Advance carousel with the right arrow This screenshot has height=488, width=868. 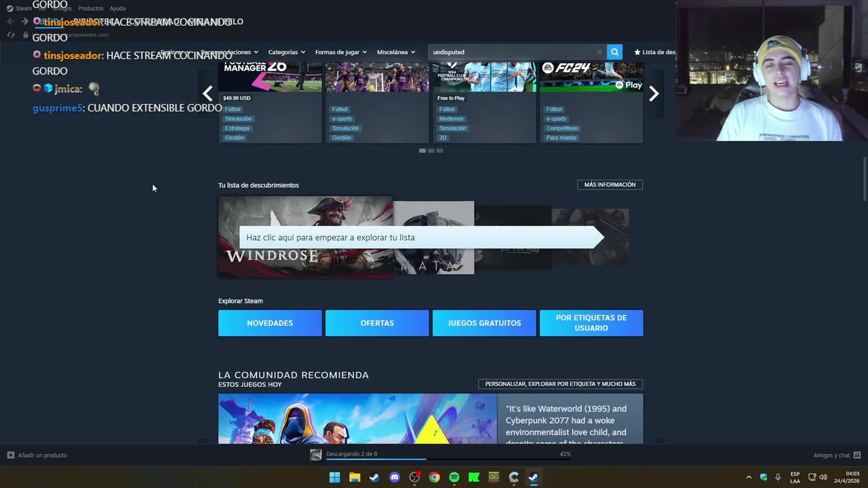[654, 94]
